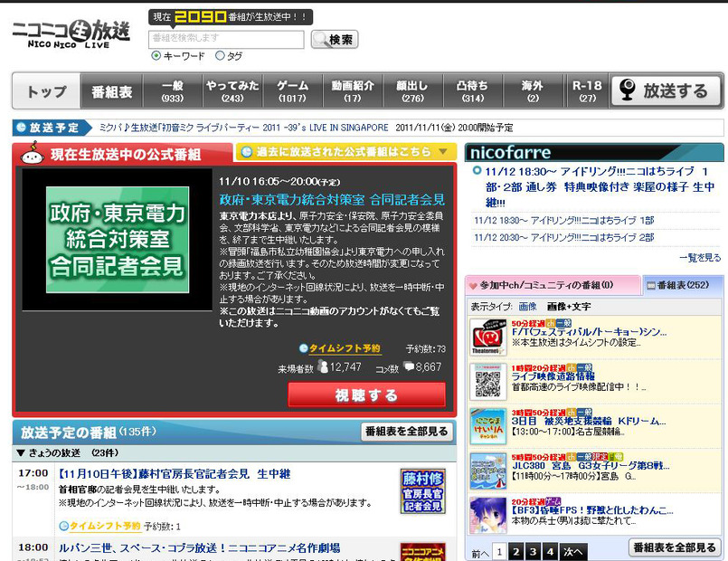Open 【BF3】昏睡FPS program link

tap(592, 510)
